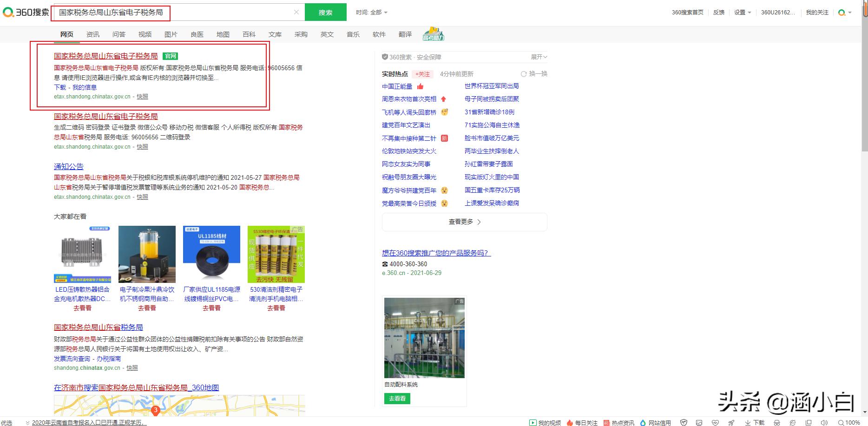Click the clear (×) icon in the search box
The height and width of the screenshot is (426, 868).
pyautogui.click(x=296, y=13)
